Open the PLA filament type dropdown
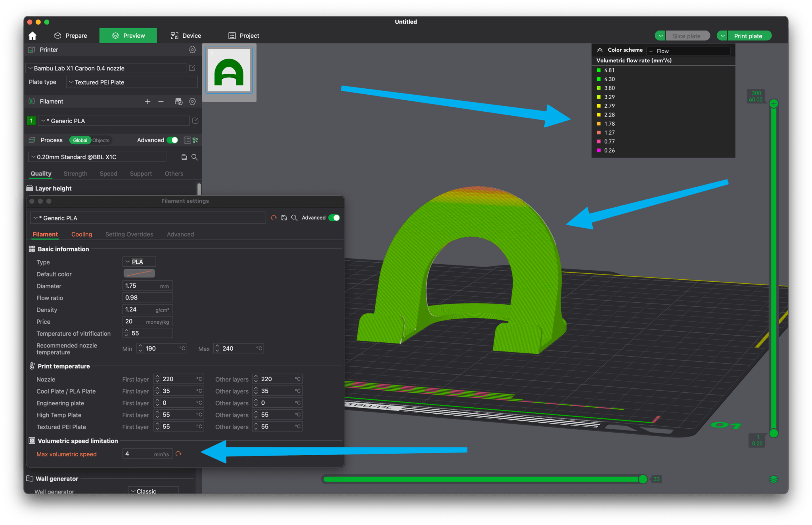 [x=139, y=262]
